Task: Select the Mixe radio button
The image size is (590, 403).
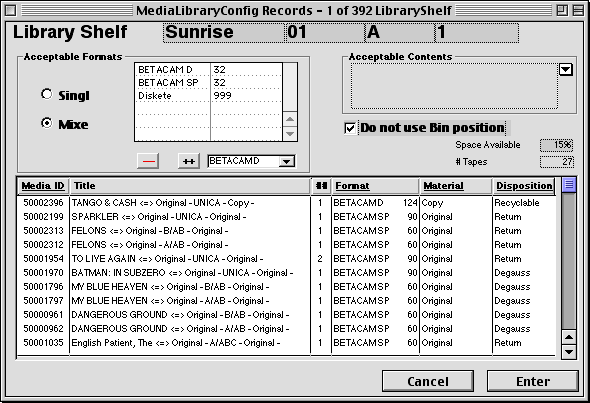Action: tap(46, 123)
